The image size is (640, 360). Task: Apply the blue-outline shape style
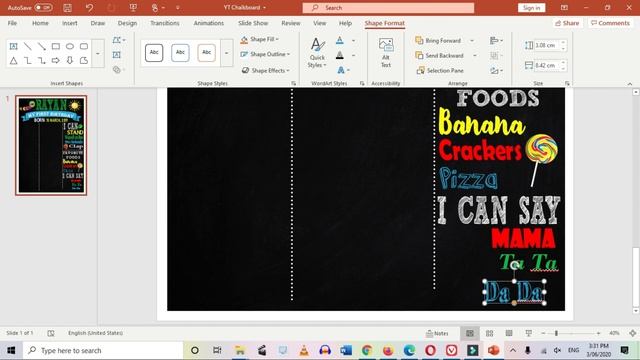click(180, 53)
